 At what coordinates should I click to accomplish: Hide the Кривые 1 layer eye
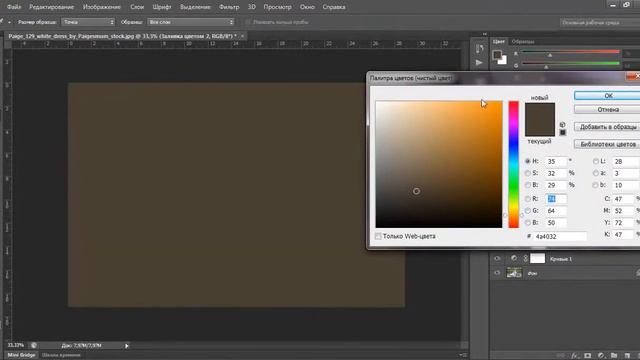pyautogui.click(x=497, y=258)
